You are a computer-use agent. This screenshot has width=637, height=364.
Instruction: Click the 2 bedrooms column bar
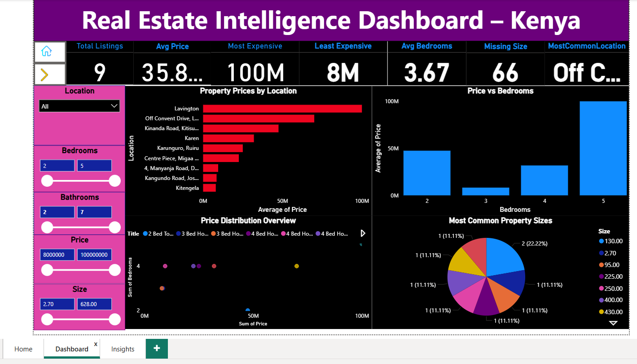pos(427,173)
